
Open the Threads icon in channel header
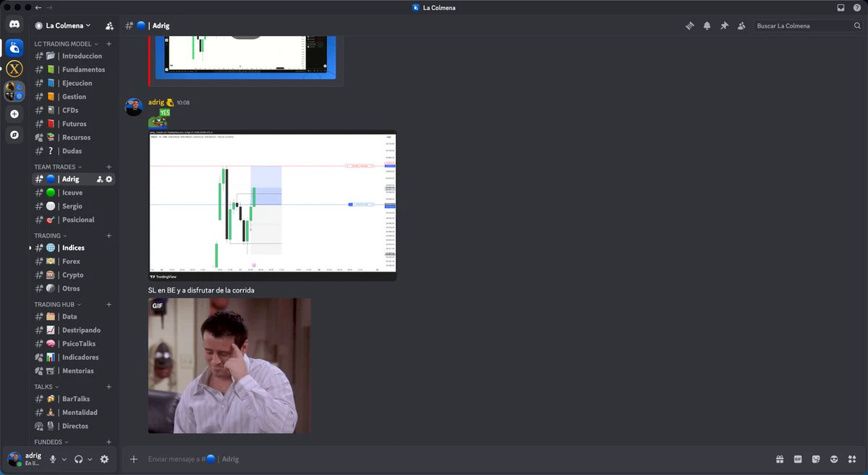pyautogui.click(x=689, y=25)
